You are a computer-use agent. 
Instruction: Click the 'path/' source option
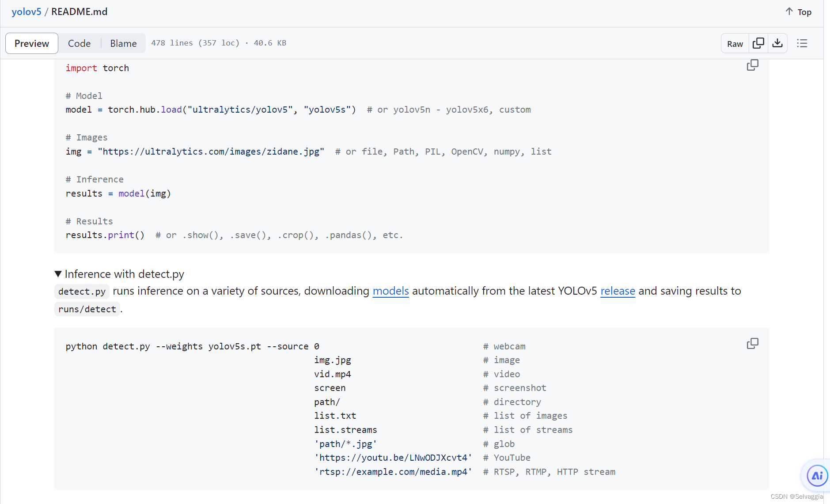point(327,402)
